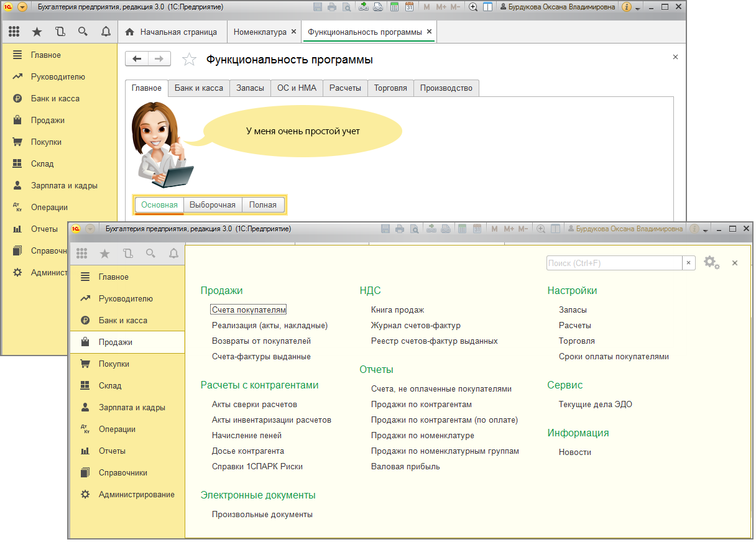Close Продажи menu panel with X

click(x=735, y=263)
